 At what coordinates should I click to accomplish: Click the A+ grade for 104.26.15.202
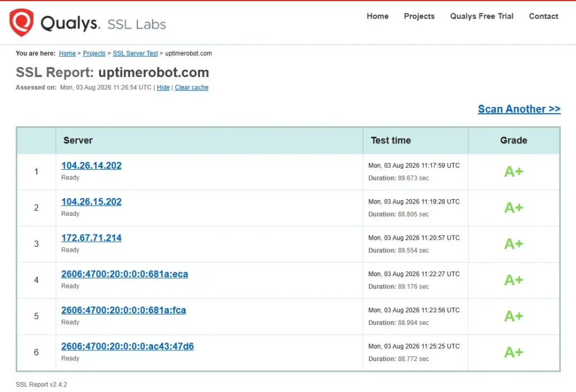(514, 208)
